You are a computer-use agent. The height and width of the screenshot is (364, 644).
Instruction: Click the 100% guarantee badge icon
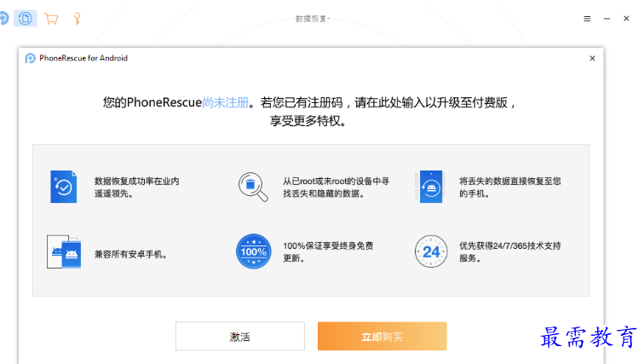point(253,251)
